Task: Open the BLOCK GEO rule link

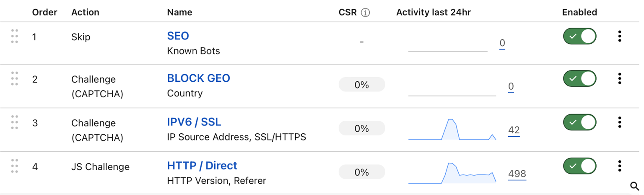Action: [x=198, y=78]
